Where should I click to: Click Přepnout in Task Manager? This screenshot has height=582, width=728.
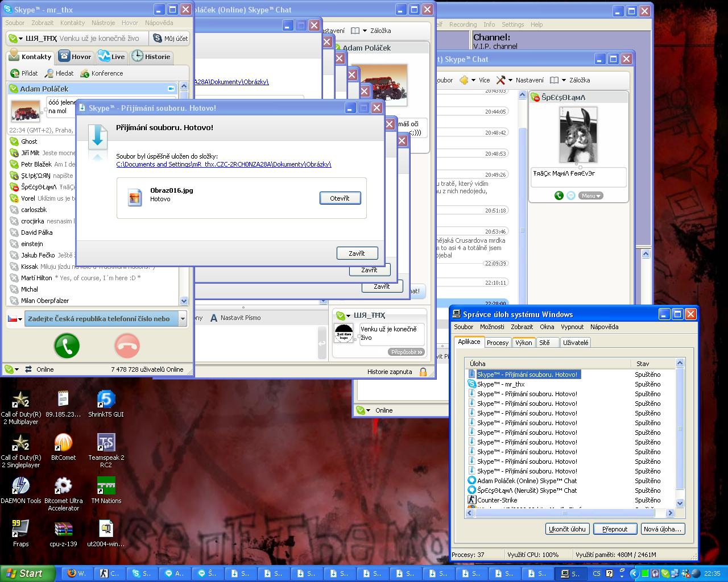(x=615, y=529)
